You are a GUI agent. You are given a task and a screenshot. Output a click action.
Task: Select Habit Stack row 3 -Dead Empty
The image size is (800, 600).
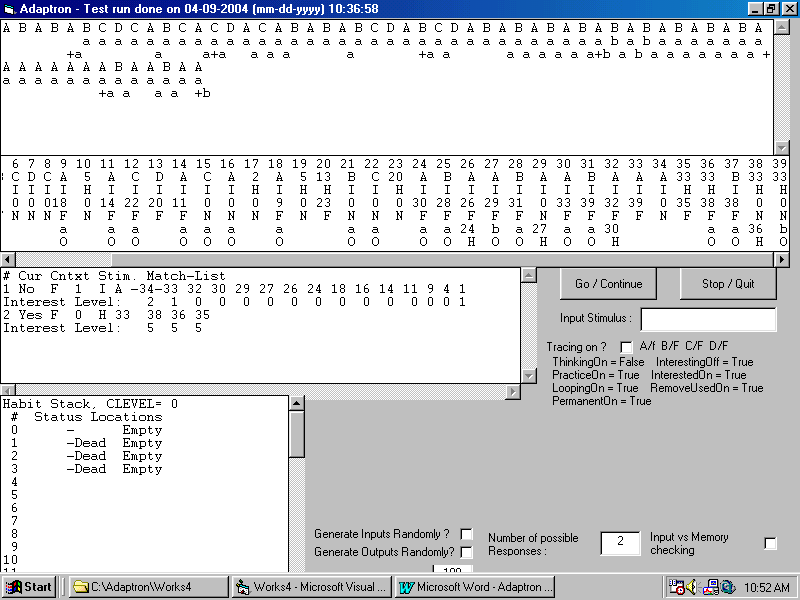[x=87, y=469]
